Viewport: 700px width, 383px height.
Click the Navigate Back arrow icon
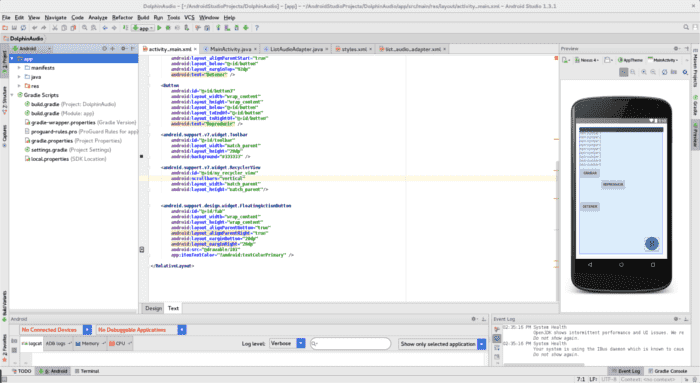point(105,28)
